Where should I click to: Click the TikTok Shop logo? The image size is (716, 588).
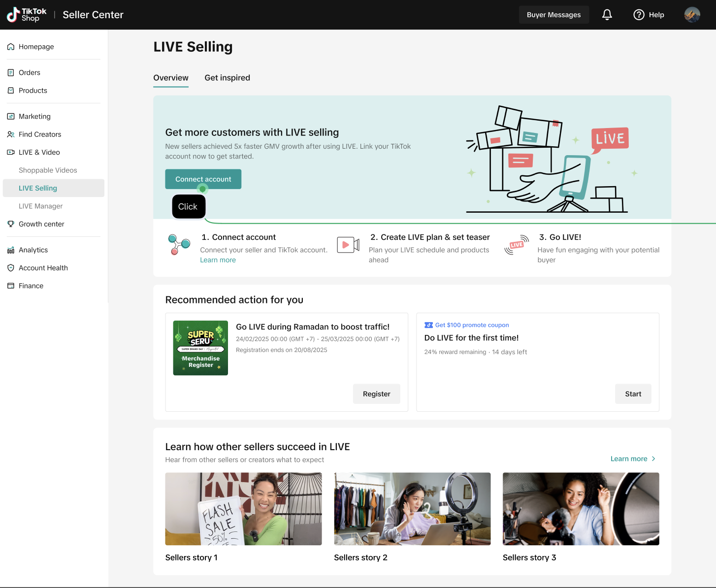pos(27,15)
